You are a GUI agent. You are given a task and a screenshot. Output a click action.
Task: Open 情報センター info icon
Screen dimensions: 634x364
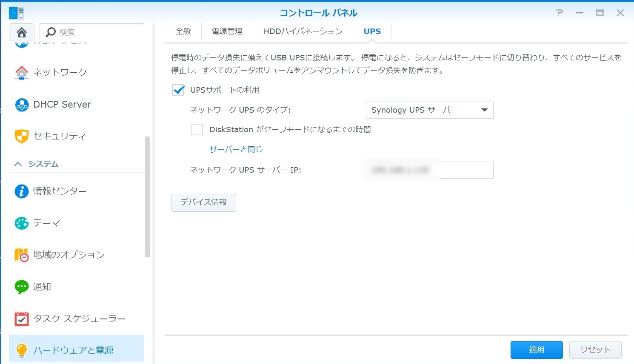click(22, 191)
